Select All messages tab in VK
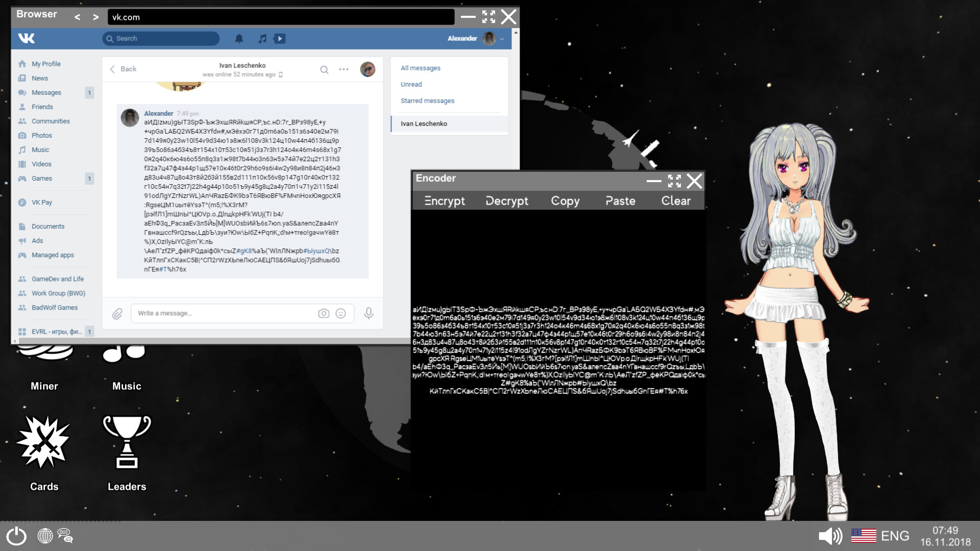 click(x=420, y=67)
